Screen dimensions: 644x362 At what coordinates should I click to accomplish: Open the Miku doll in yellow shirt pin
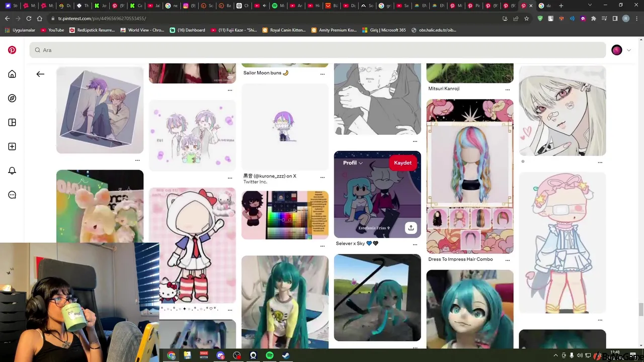(285, 302)
